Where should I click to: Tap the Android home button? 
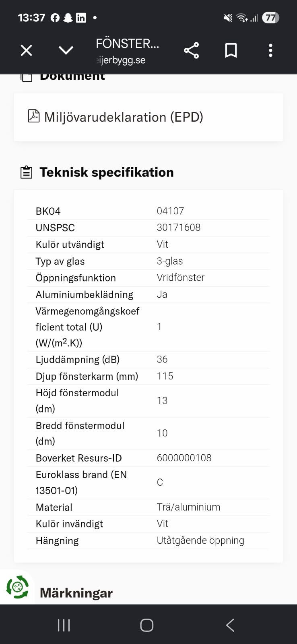tap(147, 625)
